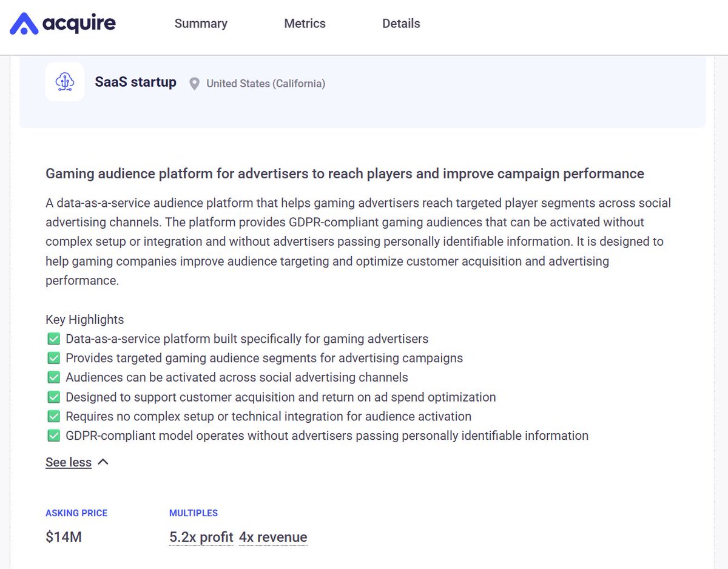728x569 pixels.
Task: Open the Summary tab
Action: coord(201,24)
